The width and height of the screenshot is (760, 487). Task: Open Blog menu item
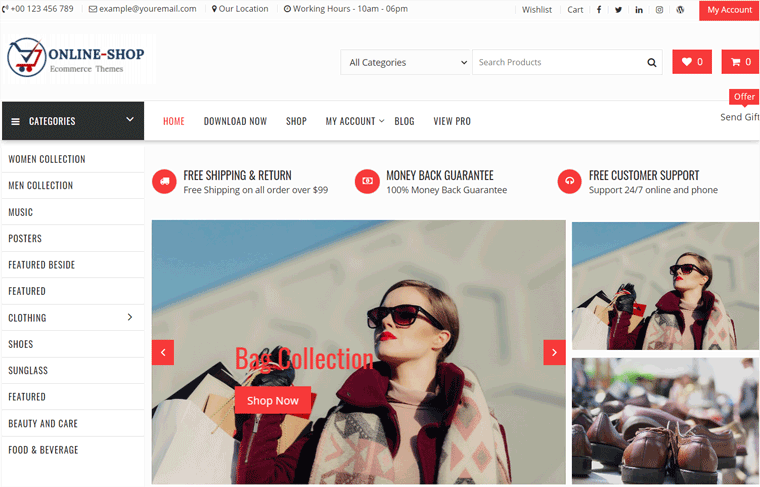coord(404,121)
